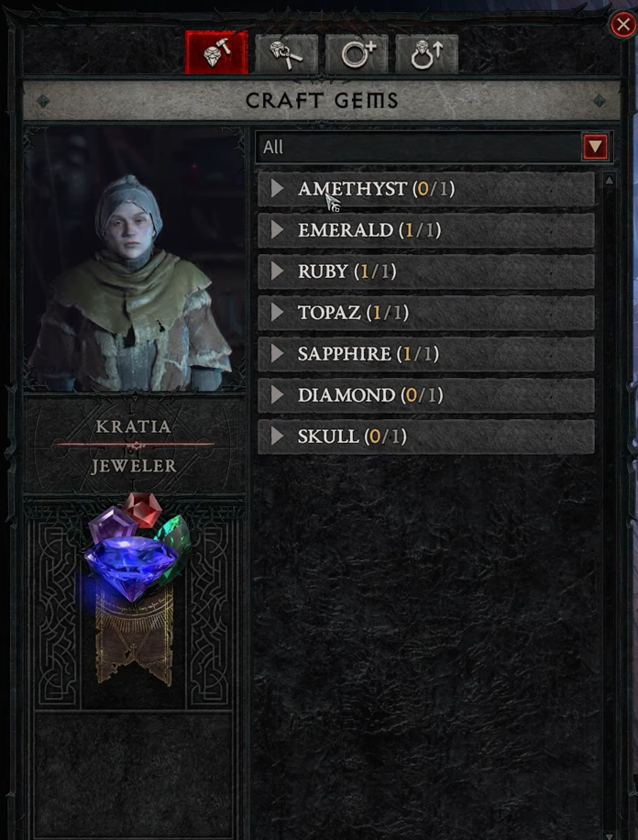
Task: Open the Unsocket gem pliers tab icon
Action: pyautogui.click(x=287, y=53)
